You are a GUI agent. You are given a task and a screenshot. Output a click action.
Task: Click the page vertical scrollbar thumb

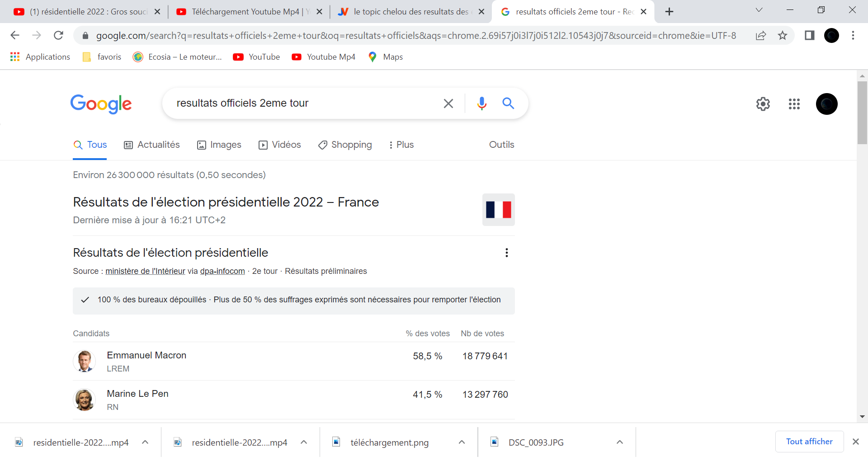pyautogui.click(x=862, y=113)
